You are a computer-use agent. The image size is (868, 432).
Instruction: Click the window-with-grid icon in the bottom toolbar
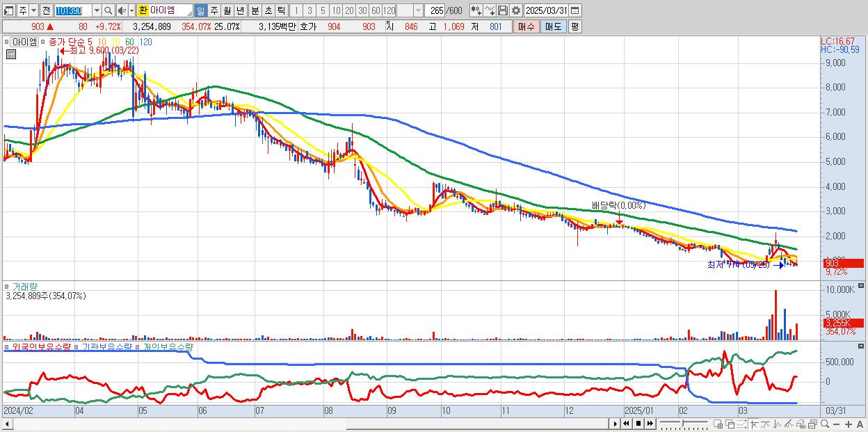pos(718,424)
